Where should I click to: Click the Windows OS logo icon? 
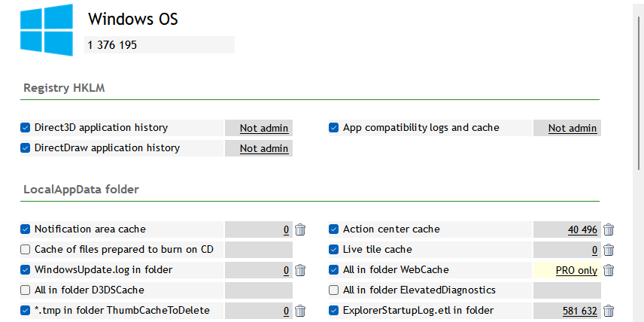[x=47, y=29]
